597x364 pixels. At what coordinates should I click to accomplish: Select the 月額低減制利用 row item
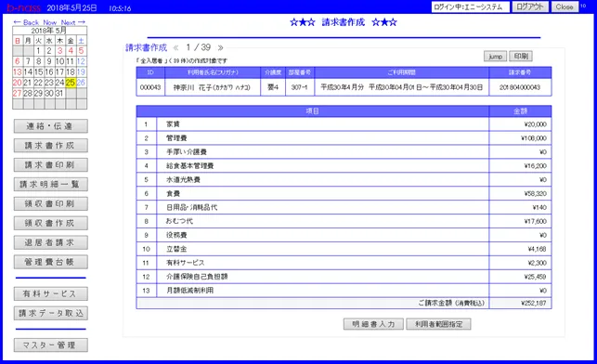tap(323, 291)
